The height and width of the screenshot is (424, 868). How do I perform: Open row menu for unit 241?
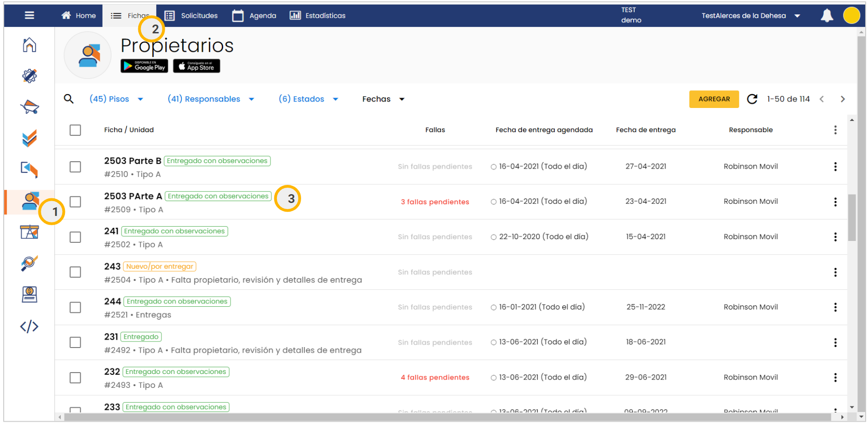[835, 237]
